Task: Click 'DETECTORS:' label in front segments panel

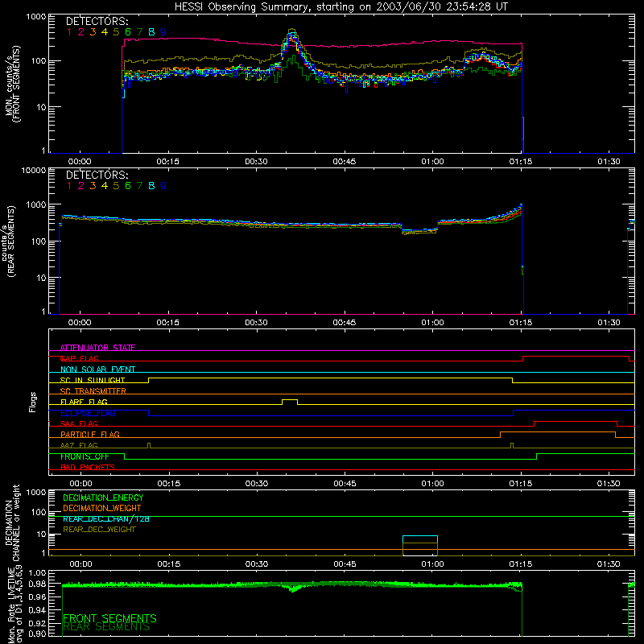Action: coord(97,21)
